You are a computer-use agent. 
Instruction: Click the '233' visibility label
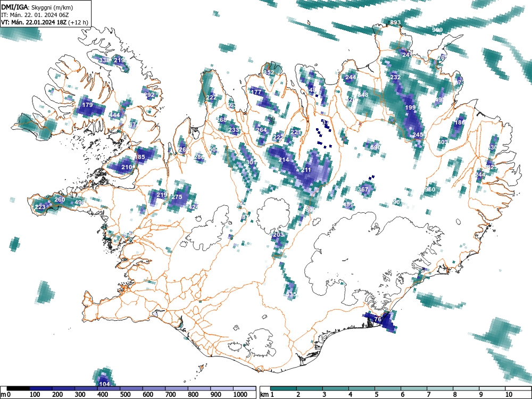[234, 130]
